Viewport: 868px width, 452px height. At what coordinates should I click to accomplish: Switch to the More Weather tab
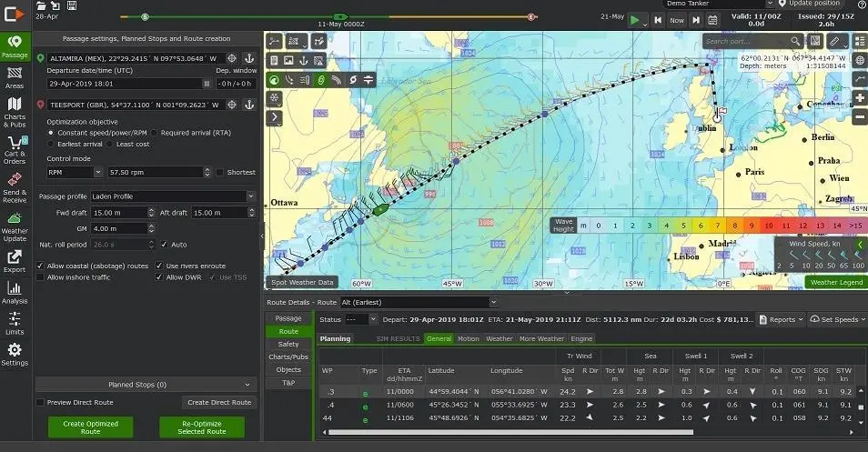pos(541,338)
